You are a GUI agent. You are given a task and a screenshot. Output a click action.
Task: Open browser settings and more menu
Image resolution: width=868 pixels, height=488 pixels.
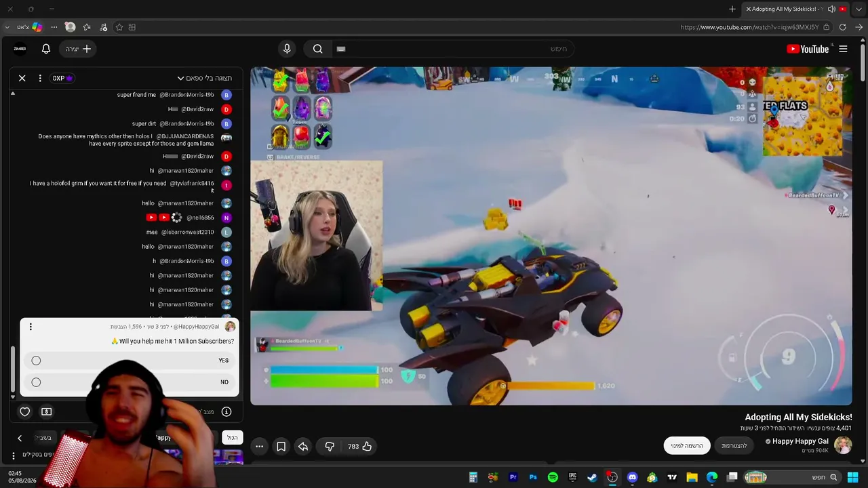(54, 27)
